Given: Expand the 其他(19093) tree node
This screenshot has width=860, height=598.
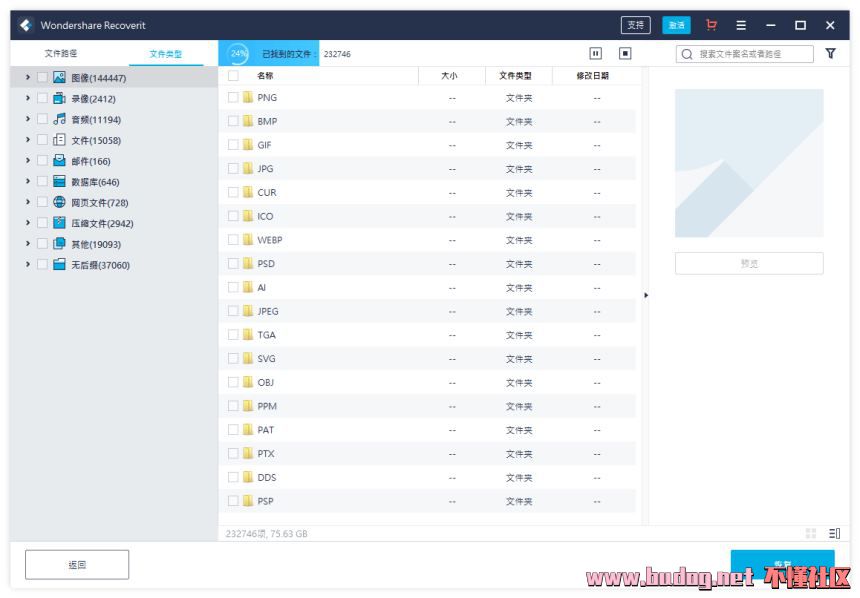Looking at the screenshot, I should (x=27, y=244).
